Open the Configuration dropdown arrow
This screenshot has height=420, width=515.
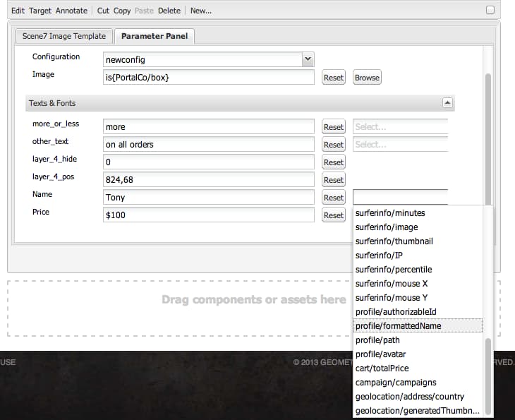click(x=308, y=59)
